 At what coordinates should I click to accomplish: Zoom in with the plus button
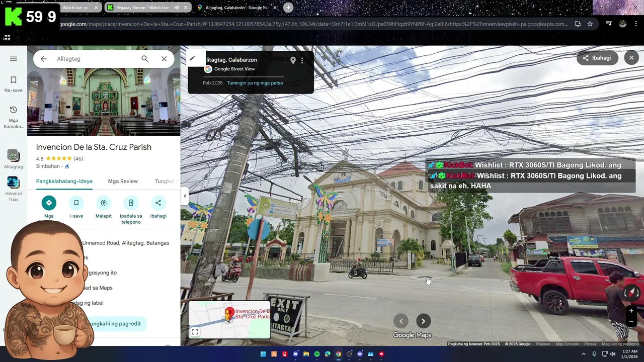coord(631,311)
